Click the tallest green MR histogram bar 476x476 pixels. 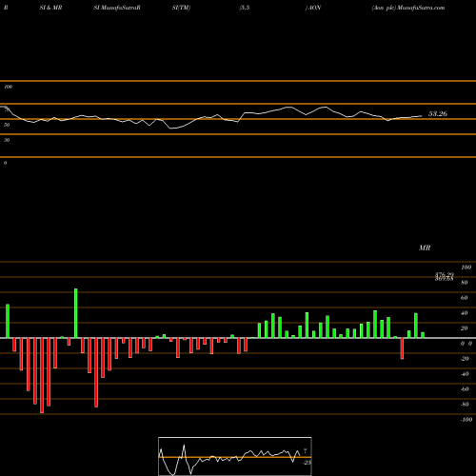click(76, 313)
